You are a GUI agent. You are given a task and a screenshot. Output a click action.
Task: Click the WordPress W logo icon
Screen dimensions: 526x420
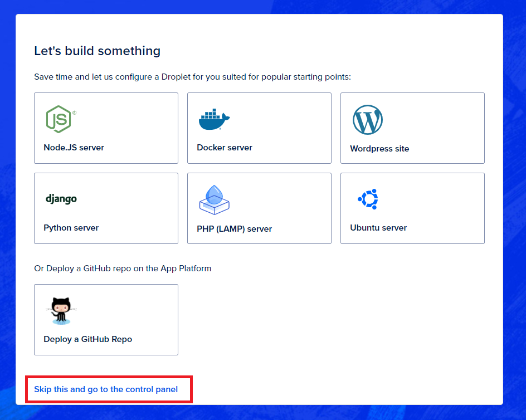[x=368, y=120]
